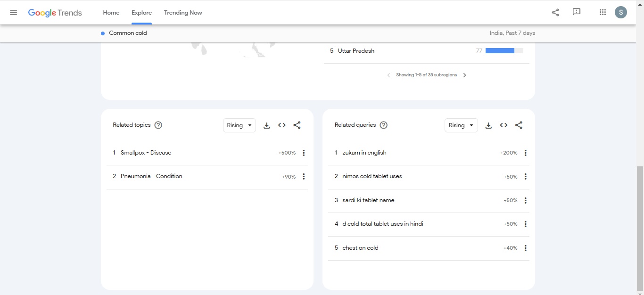Open the Related topics Rising dropdown

239,125
